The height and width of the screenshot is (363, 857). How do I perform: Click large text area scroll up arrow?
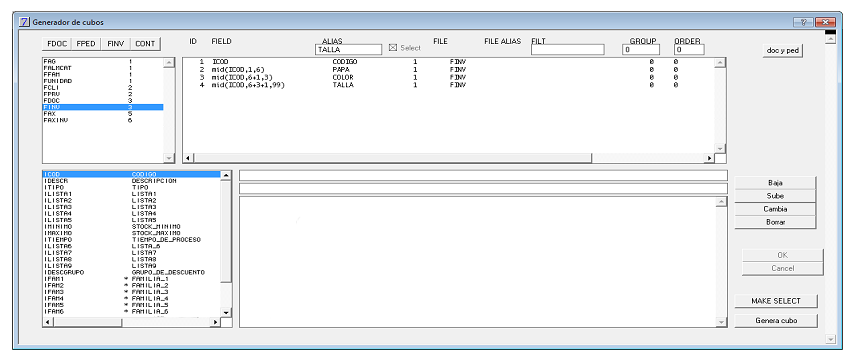(x=721, y=202)
